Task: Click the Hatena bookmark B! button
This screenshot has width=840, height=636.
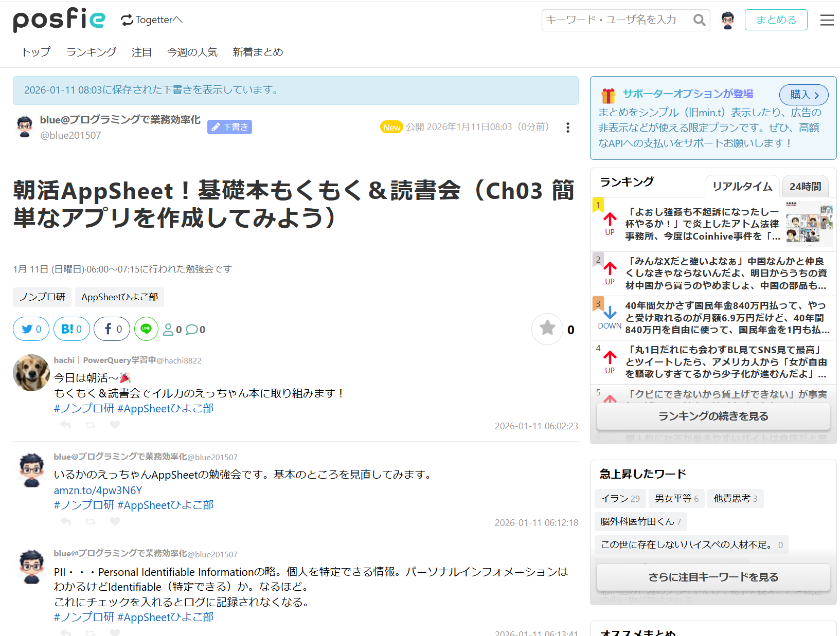Action: tap(72, 329)
